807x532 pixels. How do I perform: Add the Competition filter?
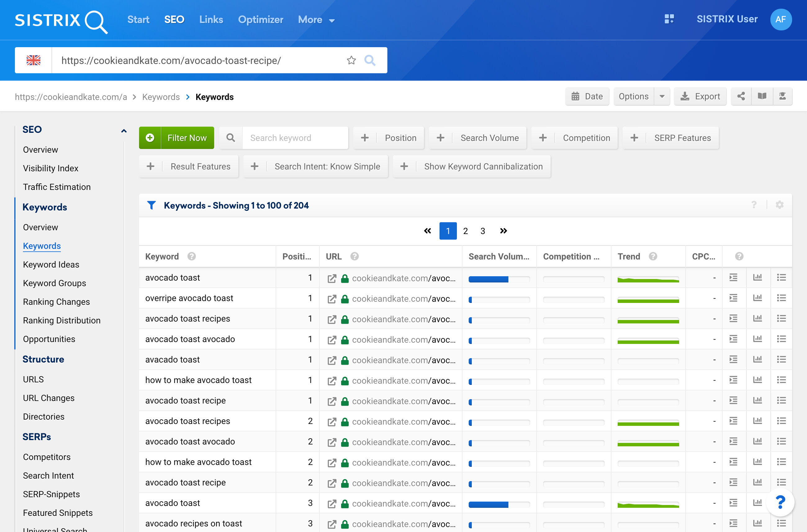click(x=574, y=138)
